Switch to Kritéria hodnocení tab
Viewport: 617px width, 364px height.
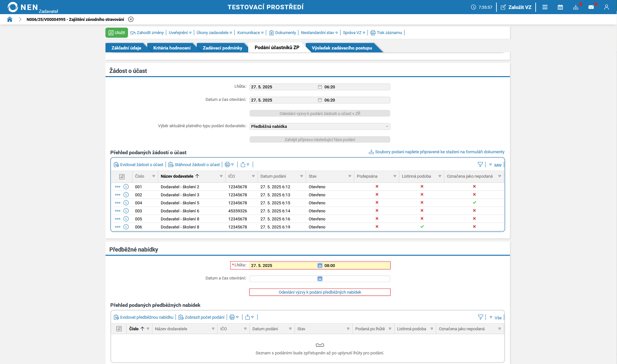(172, 48)
